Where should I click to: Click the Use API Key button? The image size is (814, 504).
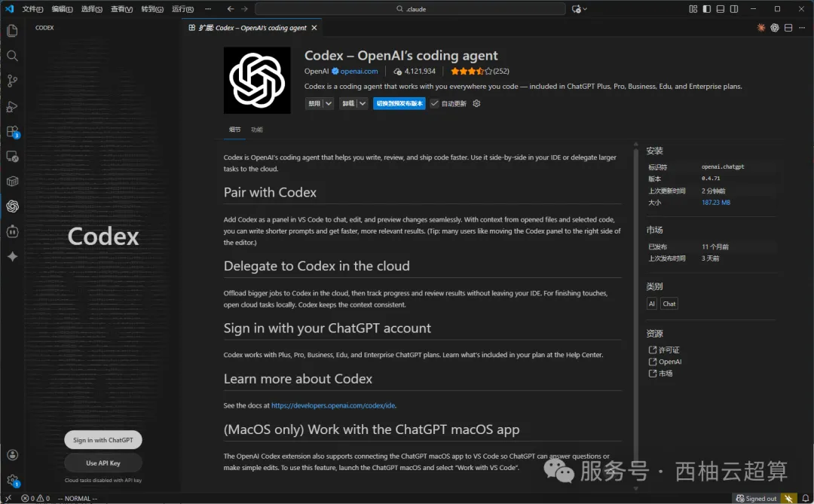(103, 463)
